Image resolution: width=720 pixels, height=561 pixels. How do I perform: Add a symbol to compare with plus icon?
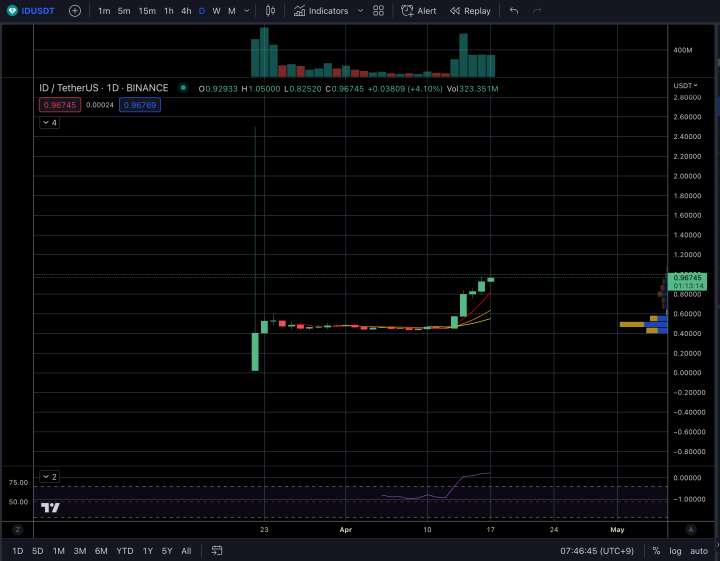[x=75, y=11]
